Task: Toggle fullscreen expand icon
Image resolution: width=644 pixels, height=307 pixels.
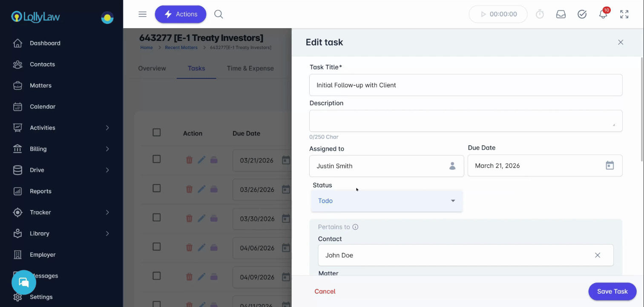Action: (624, 14)
